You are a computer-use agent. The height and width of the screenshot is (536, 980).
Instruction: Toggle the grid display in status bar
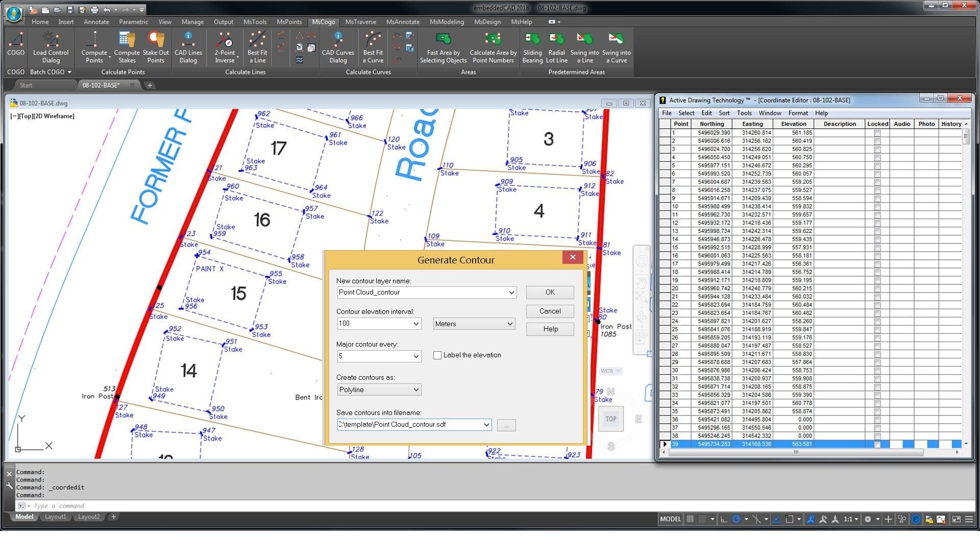pyautogui.click(x=690, y=519)
